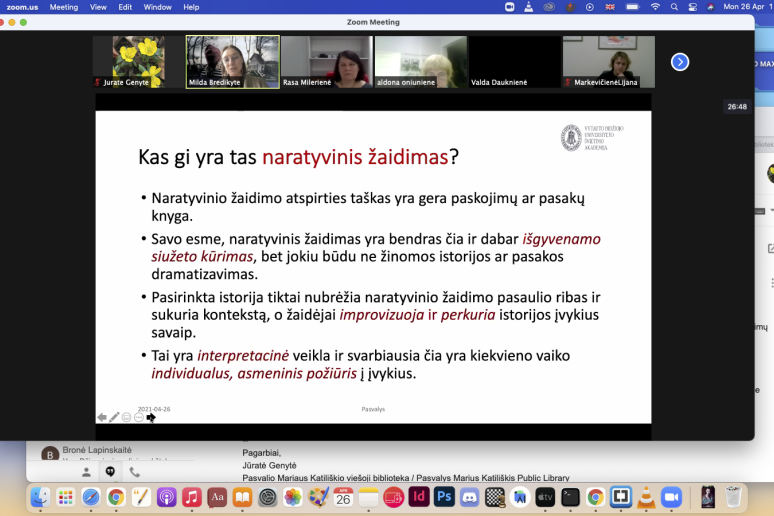Open the Wi-Fi status menu
Viewport: 774px width, 516px height.
(653, 7)
